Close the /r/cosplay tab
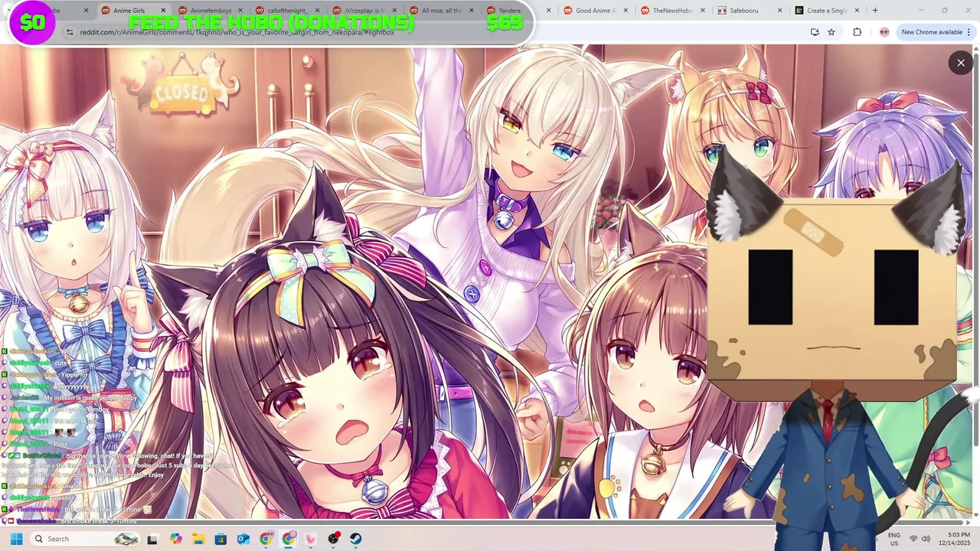 [394, 11]
